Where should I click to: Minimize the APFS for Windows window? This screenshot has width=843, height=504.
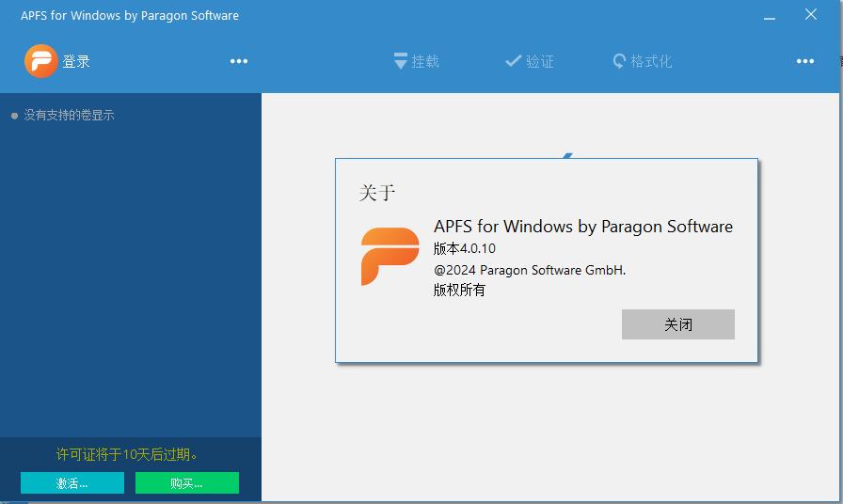coord(770,16)
